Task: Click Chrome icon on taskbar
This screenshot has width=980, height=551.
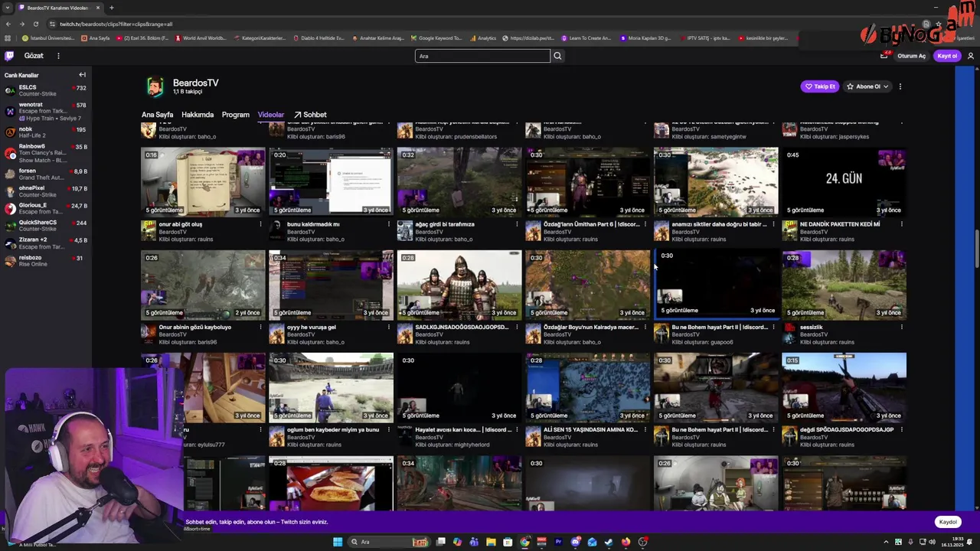Action: [524, 542]
